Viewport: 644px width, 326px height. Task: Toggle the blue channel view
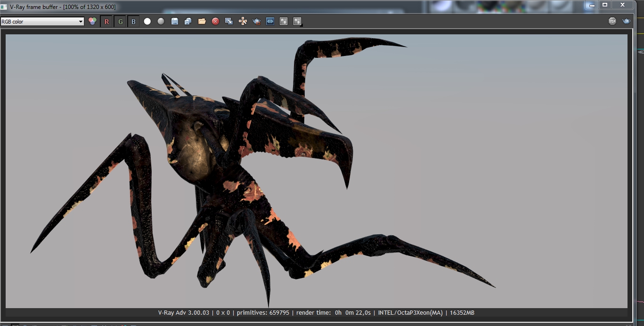point(133,22)
